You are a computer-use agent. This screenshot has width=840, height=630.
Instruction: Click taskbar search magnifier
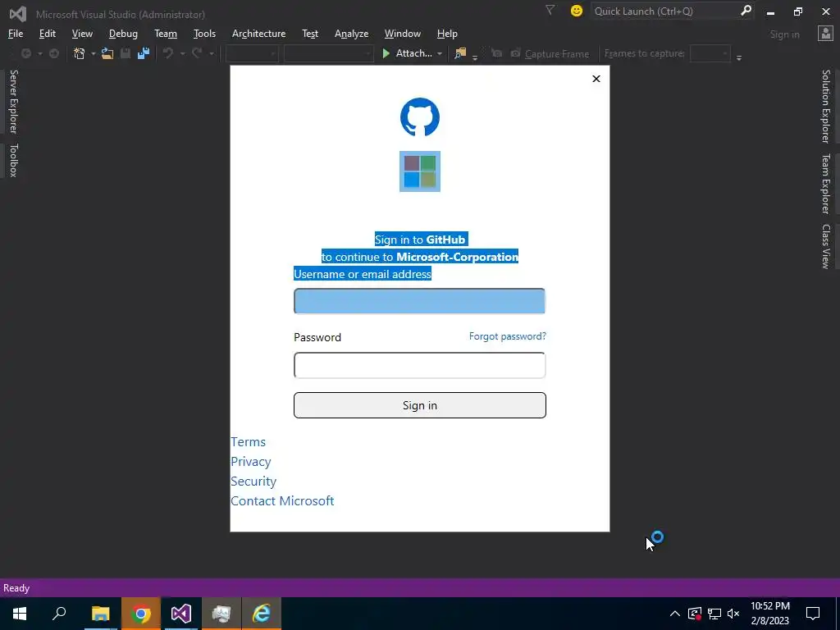coord(59,614)
